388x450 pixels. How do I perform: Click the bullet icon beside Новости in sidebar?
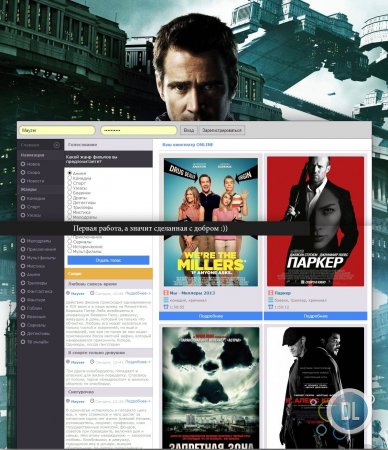(23, 181)
